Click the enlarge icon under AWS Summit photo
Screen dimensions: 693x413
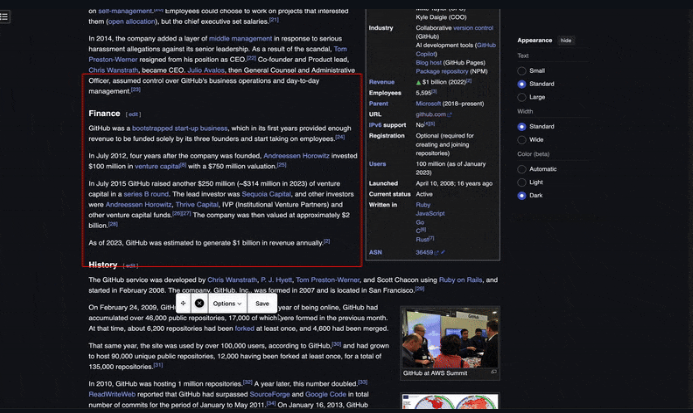tap(494, 372)
